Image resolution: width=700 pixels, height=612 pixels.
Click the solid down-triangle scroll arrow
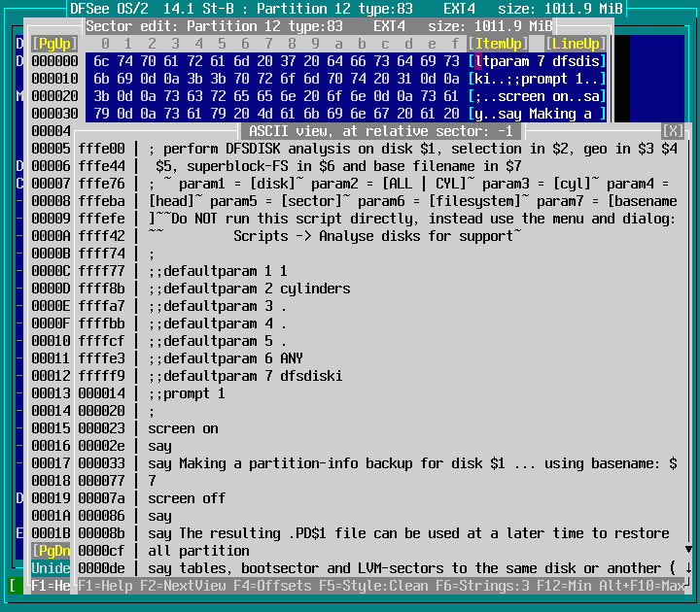[688, 550]
